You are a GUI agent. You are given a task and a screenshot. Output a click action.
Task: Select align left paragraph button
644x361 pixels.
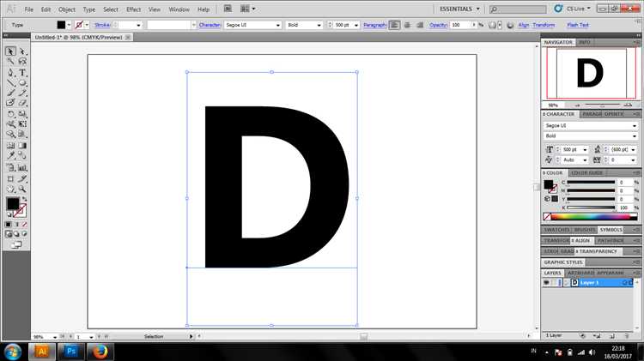[394, 25]
